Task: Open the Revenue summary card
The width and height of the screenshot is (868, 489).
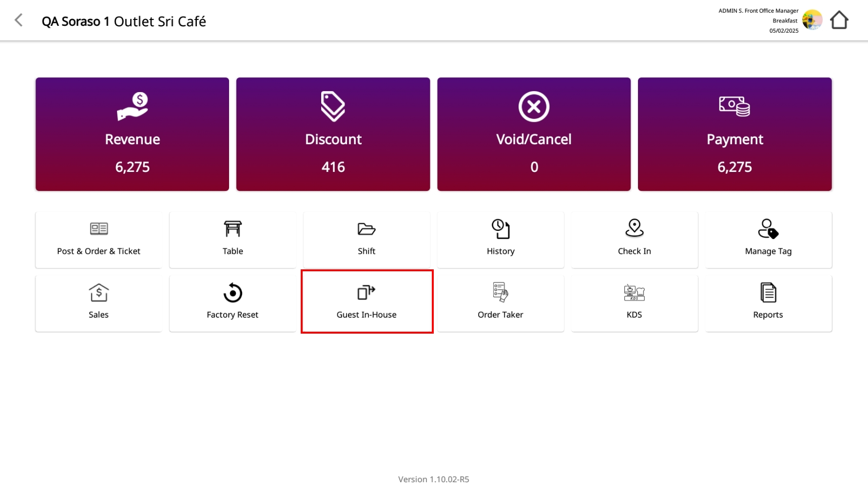Action: point(132,134)
